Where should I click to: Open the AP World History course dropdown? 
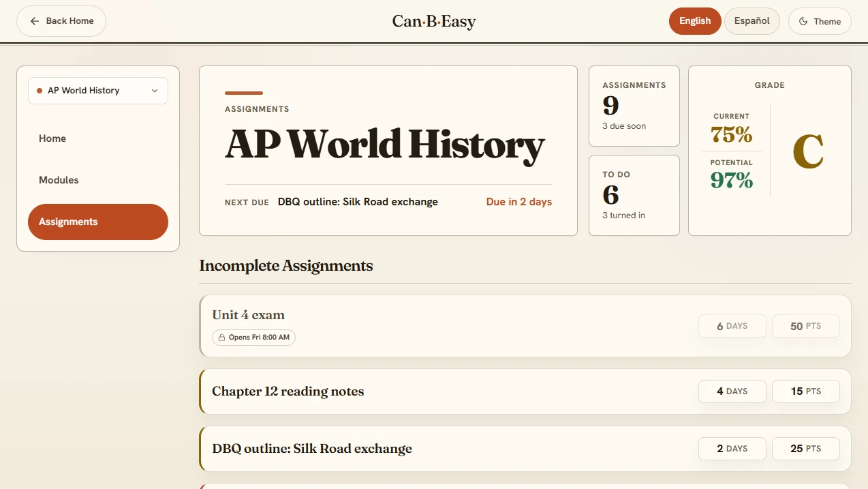click(x=98, y=91)
